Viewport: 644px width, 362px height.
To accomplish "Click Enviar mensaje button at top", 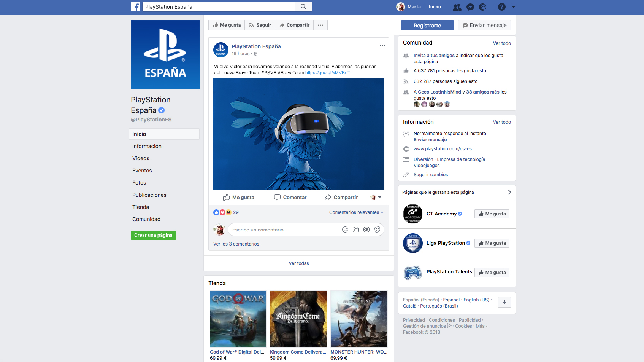I will 484,25.
